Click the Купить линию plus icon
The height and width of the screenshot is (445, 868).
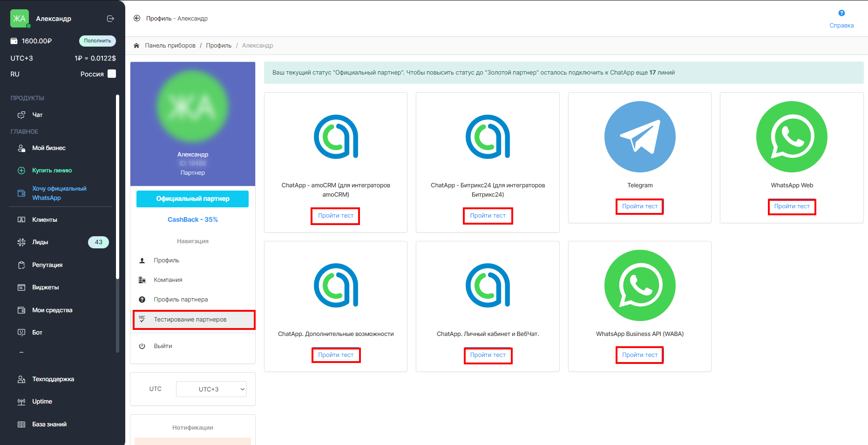tap(21, 171)
